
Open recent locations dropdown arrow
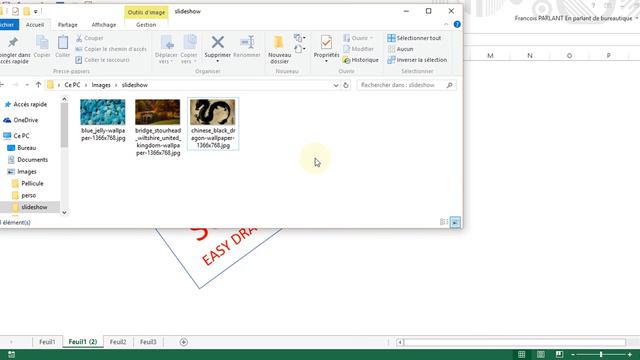[27, 85]
